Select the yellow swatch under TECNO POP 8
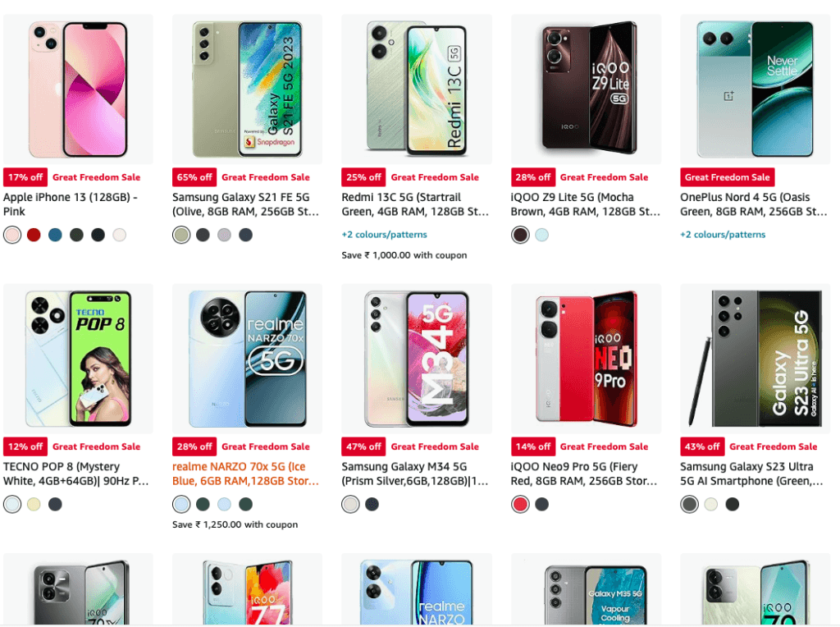The image size is (840, 627). point(34,504)
